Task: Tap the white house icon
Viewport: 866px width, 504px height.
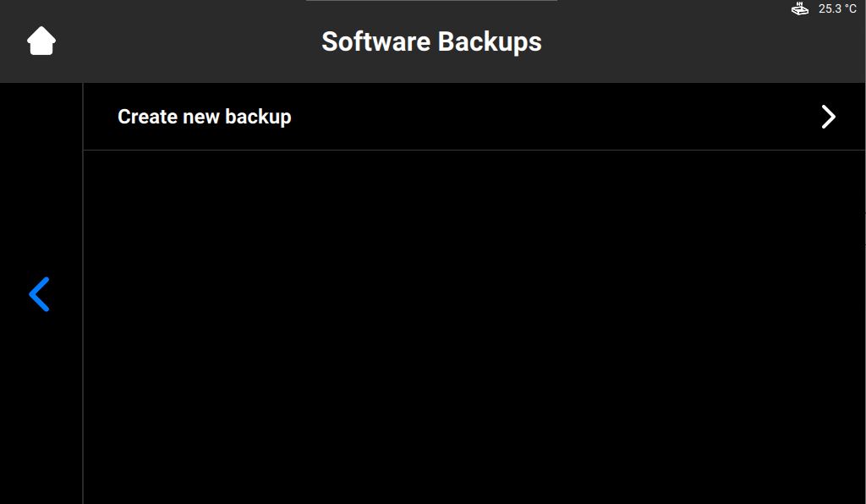Action: click(x=41, y=41)
